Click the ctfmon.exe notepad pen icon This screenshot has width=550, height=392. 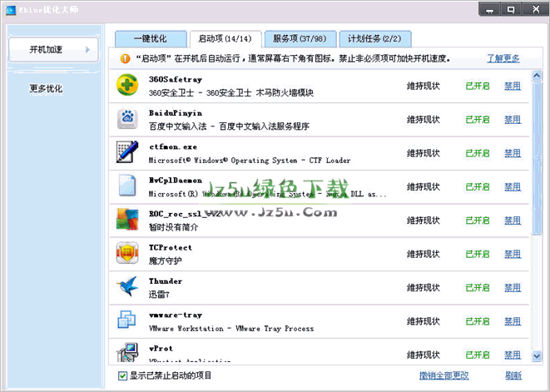(127, 152)
